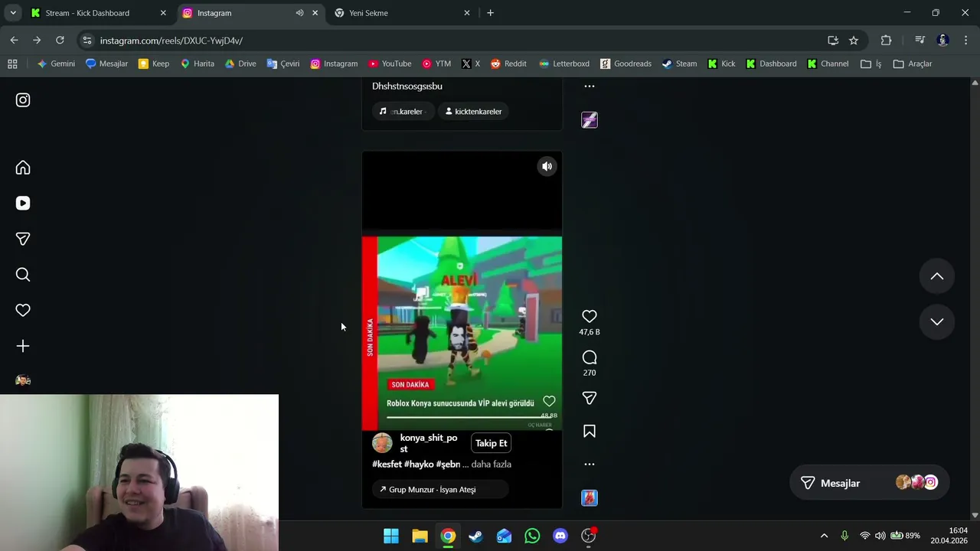Open audio thumbnail of previous reel
980x551 pixels.
(590, 120)
